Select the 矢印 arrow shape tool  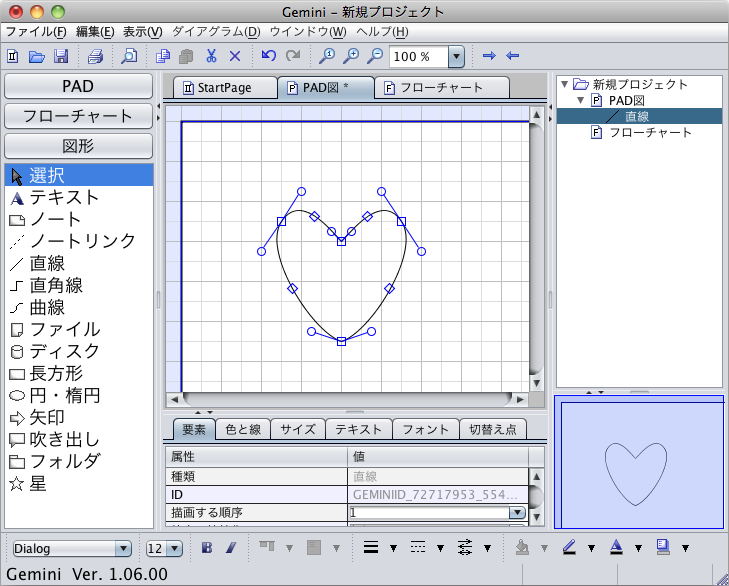pos(79,418)
